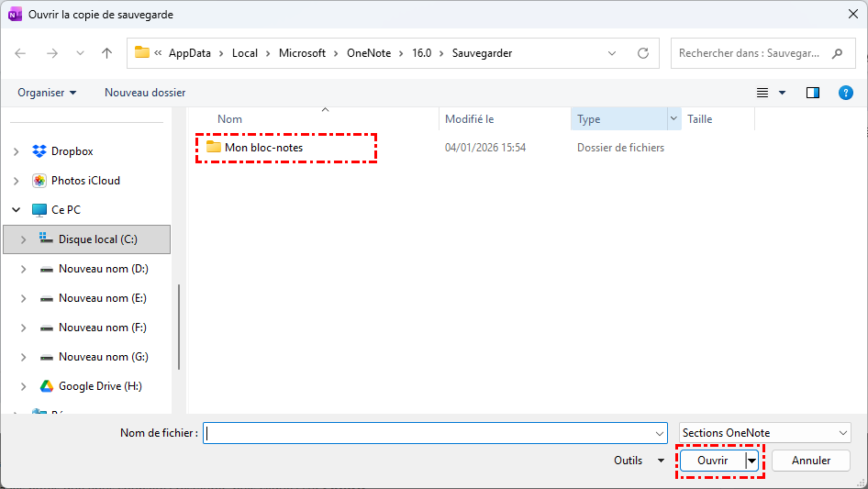Select Photos iCloud in the sidebar

coord(85,181)
